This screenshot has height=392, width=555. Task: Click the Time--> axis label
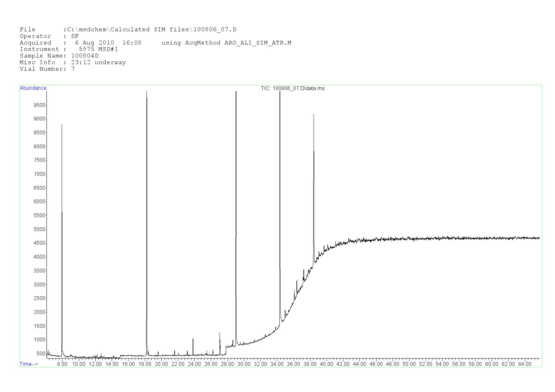[29, 364]
